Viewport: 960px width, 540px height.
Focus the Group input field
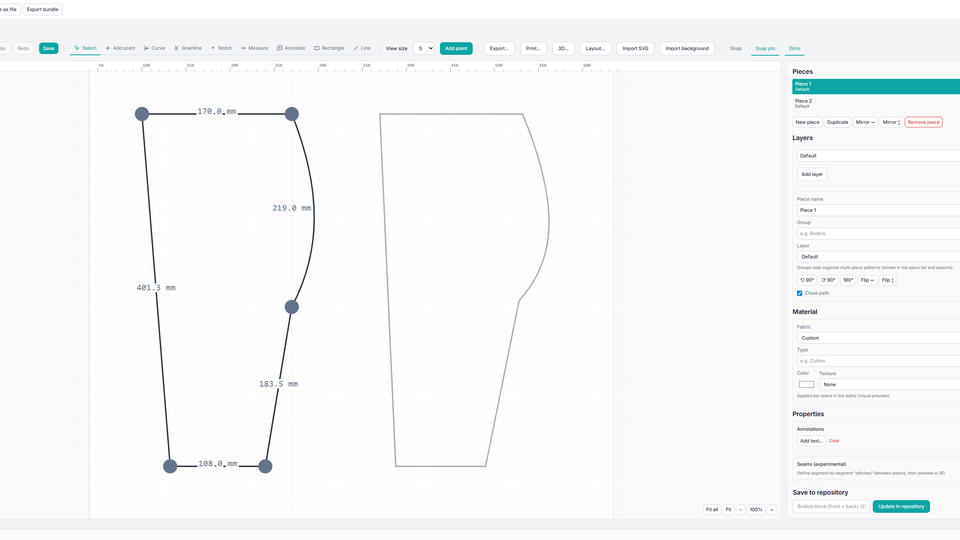[878, 233]
